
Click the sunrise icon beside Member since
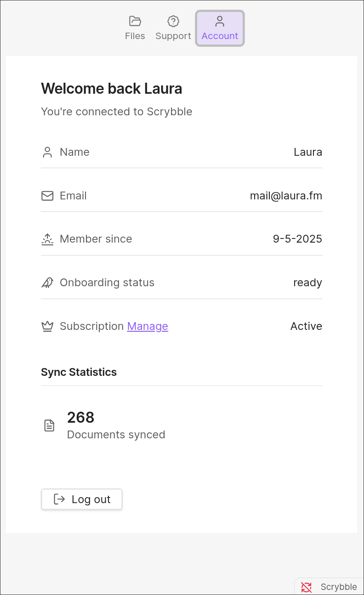tap(47, 239)
